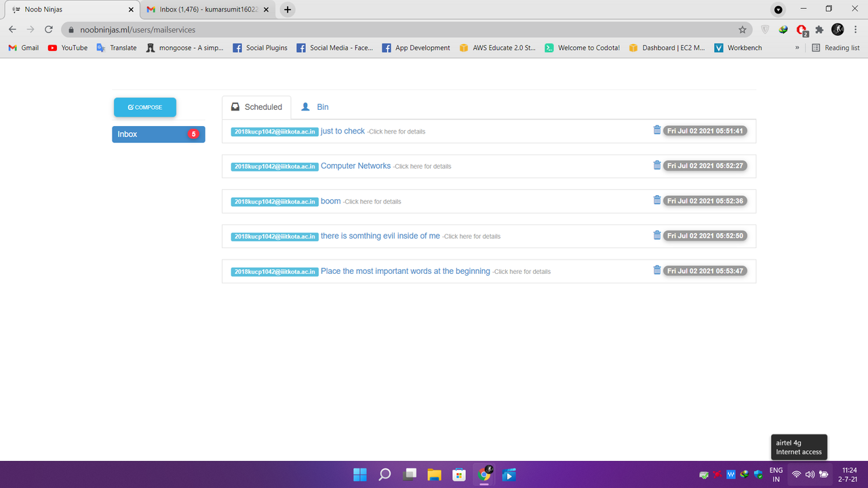Open the YouTube bookmark

pos(67,47)
